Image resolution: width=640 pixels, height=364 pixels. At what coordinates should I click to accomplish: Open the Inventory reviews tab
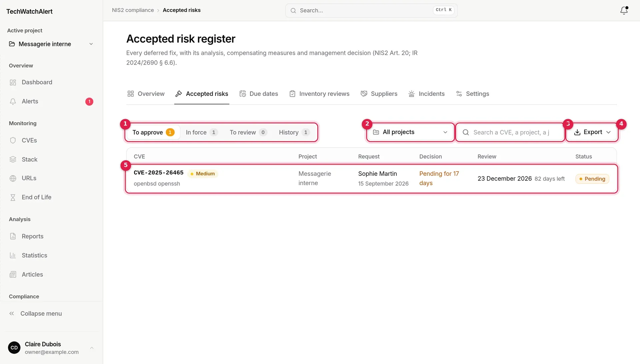[319, 94]
